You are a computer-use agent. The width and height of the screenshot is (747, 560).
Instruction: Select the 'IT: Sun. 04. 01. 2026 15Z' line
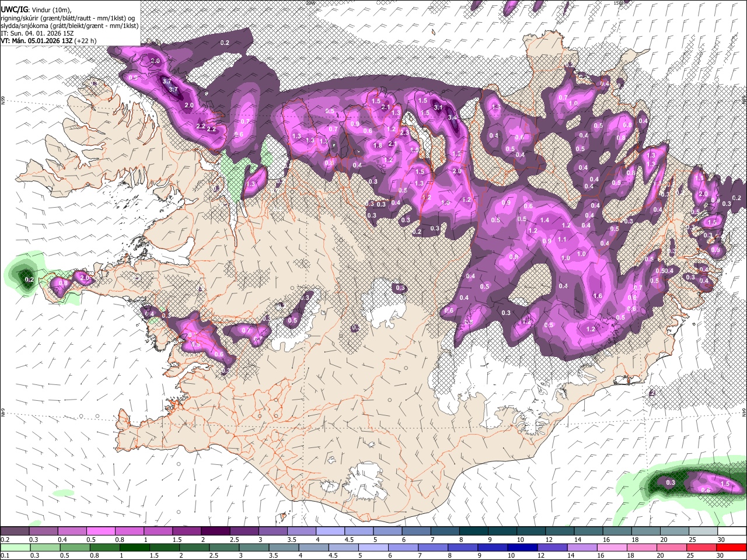click(x=37, y=33)
